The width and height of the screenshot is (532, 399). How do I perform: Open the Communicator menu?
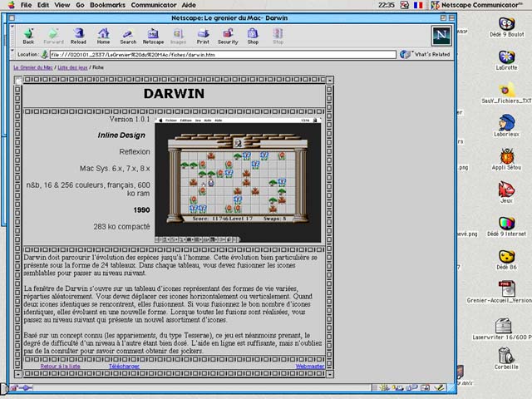154,5
